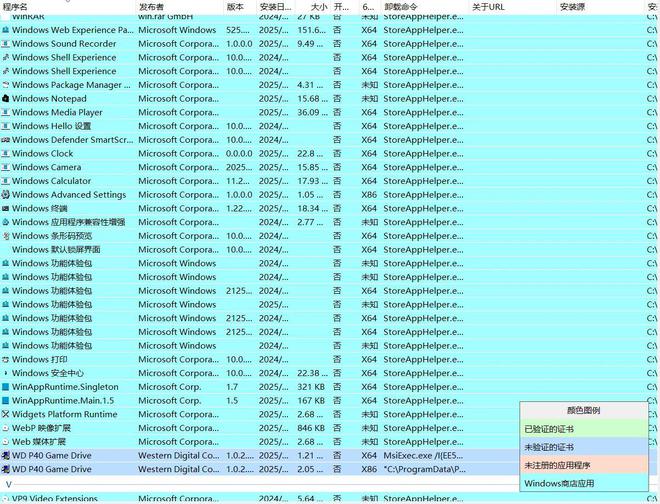Click the green 已验证的证书 legend swatch
The image size is (660, 504).
click(x=583, y=429)
